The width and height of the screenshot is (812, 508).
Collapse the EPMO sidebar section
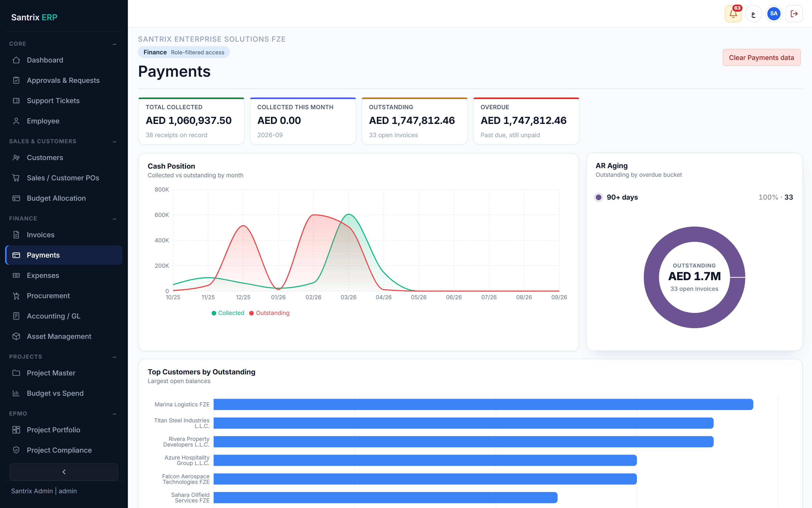click(114, 414)
